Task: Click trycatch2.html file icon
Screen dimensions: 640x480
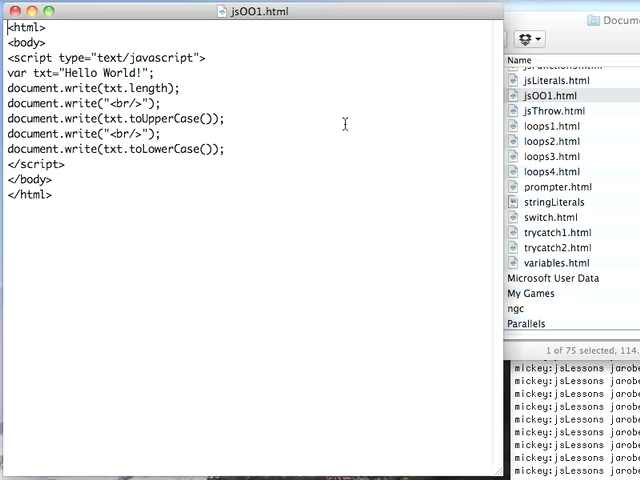Action: click(x=513, y=248)
